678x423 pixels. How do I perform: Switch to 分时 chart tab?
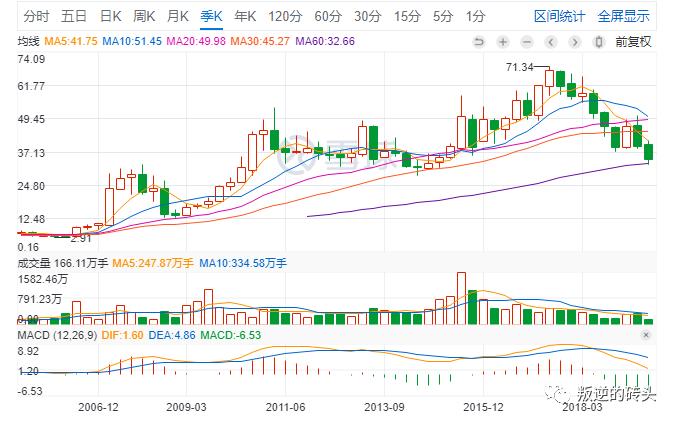click(36, 16)
